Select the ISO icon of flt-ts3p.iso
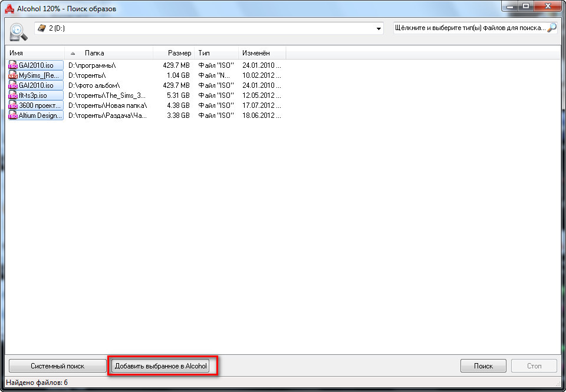Screen dimensions: 566x392 (13, 95)
